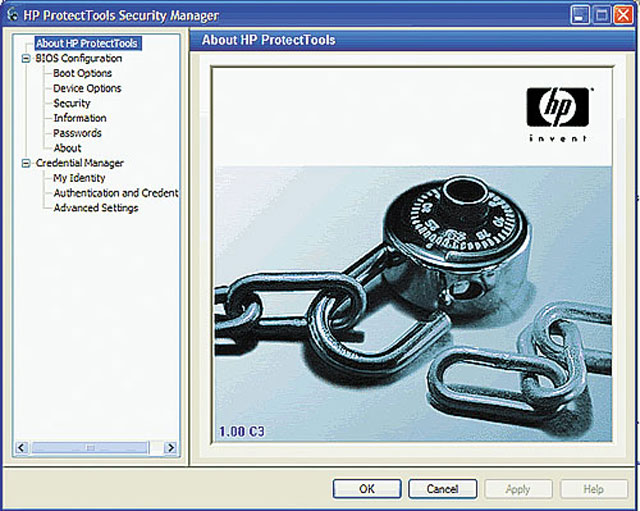The height and width of the screenshot is (511, 640).
Task: Click the horizontal scrollbar thumb
Action: click(x=90, y=448)
